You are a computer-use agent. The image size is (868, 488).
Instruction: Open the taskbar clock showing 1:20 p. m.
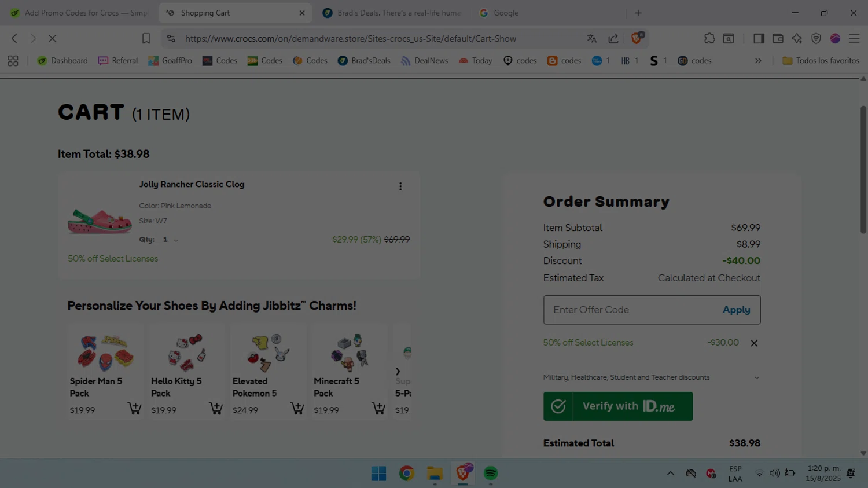click(823, 474)
